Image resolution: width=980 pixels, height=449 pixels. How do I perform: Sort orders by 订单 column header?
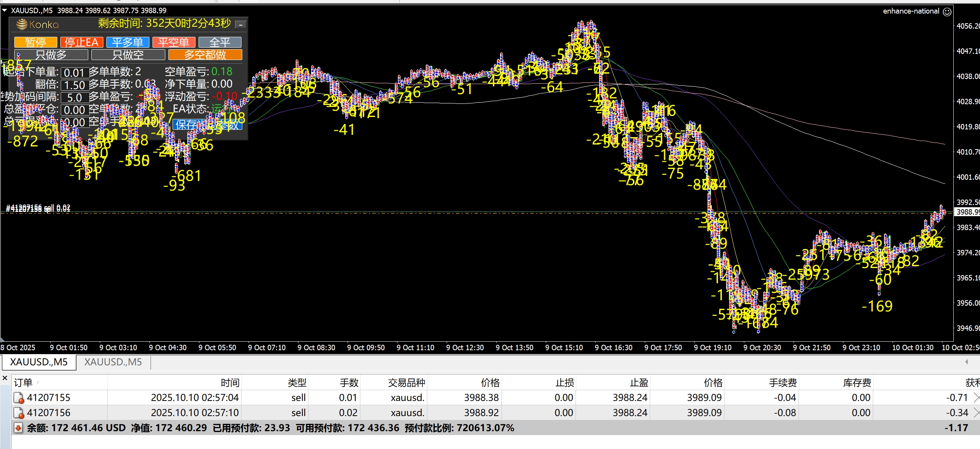tap(23, 383)
